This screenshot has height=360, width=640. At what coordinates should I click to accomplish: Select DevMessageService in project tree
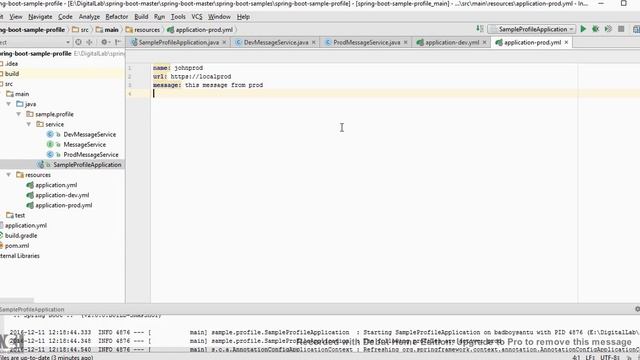pyautogui.click(x=89, y=134)
